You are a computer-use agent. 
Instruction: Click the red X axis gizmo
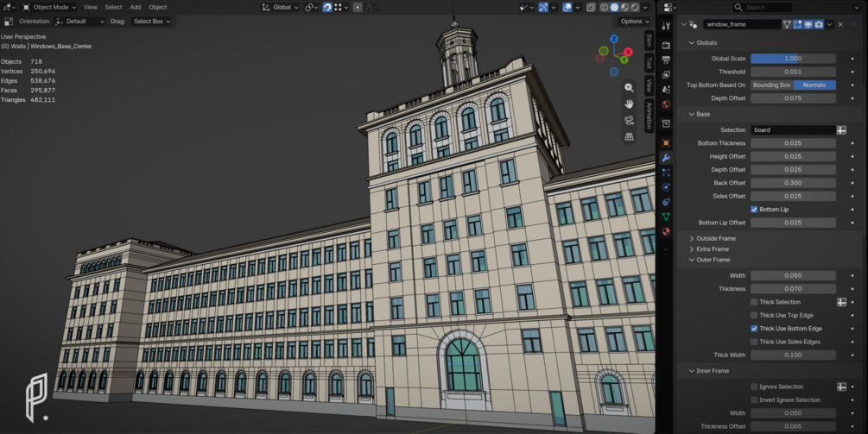[x=628, y=52]
